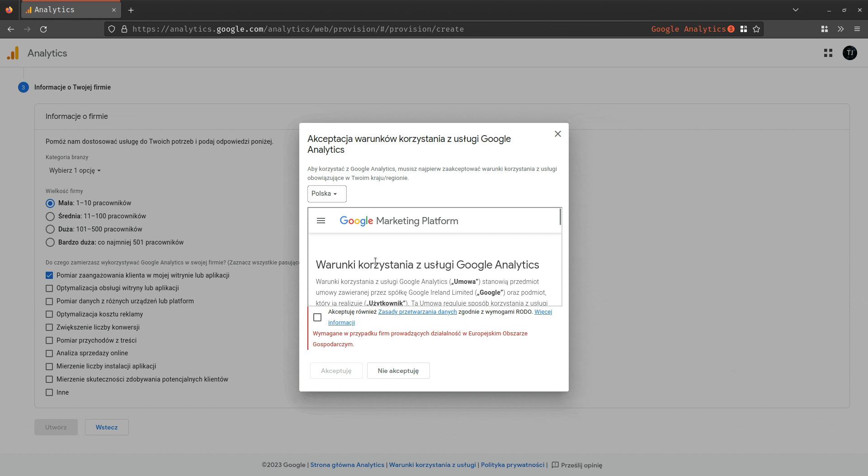Image resolution: width=868 pixels, height=476 pixels.
Task: Select Bardzo duża company size radio
Action: pos(50,243)
